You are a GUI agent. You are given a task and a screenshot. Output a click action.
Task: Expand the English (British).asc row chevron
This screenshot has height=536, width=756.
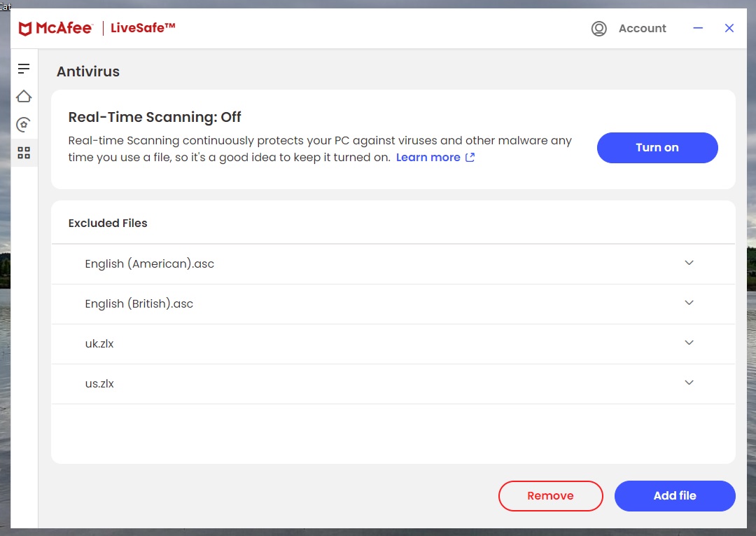pyautogui.click(x=689, y=303)
